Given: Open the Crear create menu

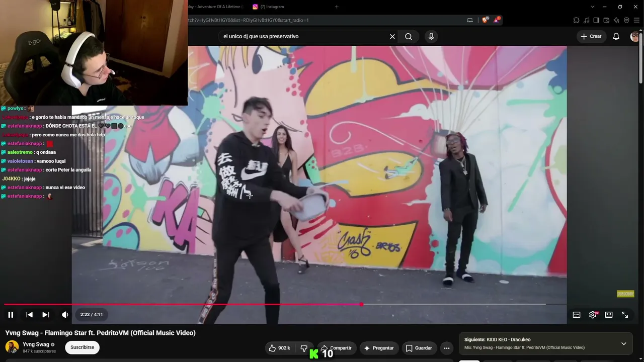Looking at the screenshot, I should (591, 36).
